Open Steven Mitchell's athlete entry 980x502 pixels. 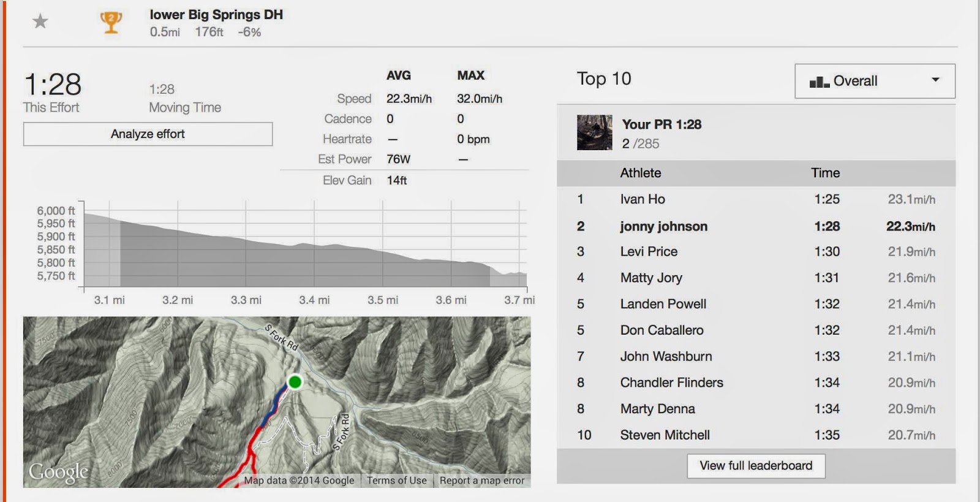coord(665,435)
